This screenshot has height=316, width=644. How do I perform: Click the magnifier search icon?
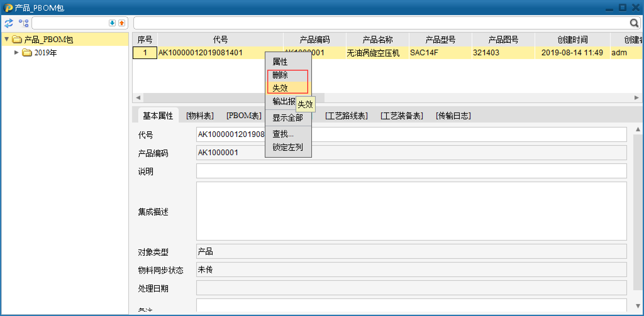(x=634, y=23)
